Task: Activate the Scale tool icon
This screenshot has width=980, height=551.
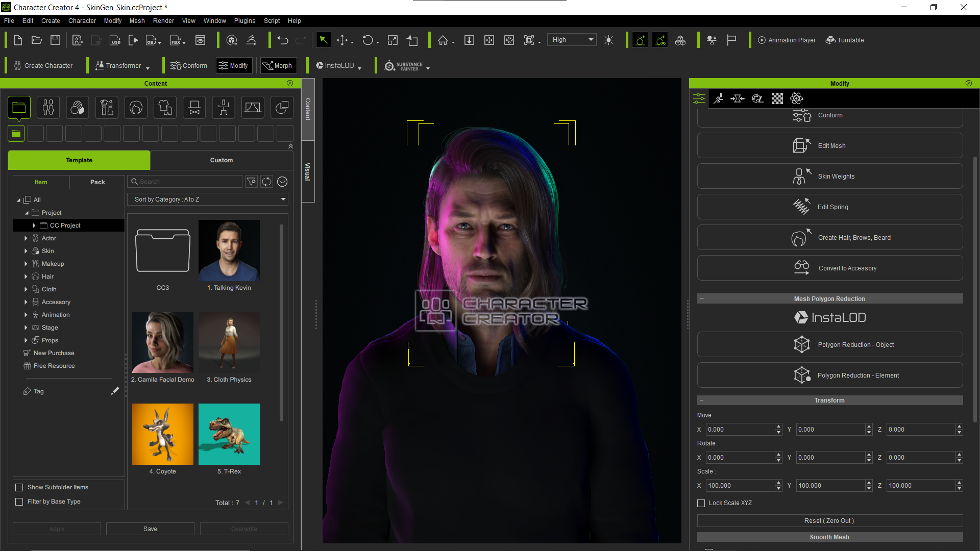Action: coord(393,40)
